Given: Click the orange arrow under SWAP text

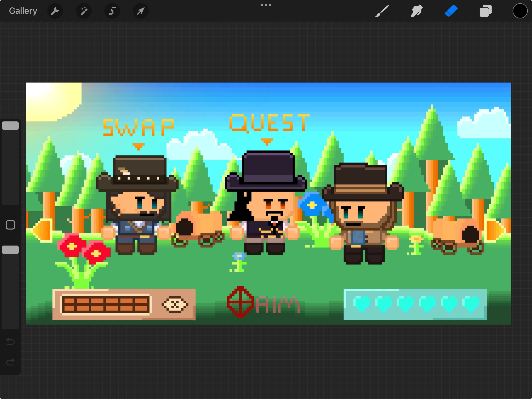Looking at the screenshot, I should coord(138,146).
